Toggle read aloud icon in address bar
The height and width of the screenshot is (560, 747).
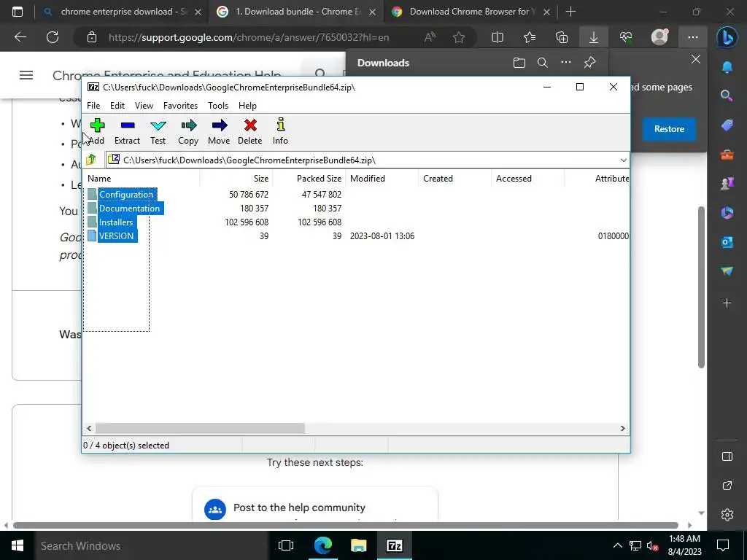click(x=430, y=37)
